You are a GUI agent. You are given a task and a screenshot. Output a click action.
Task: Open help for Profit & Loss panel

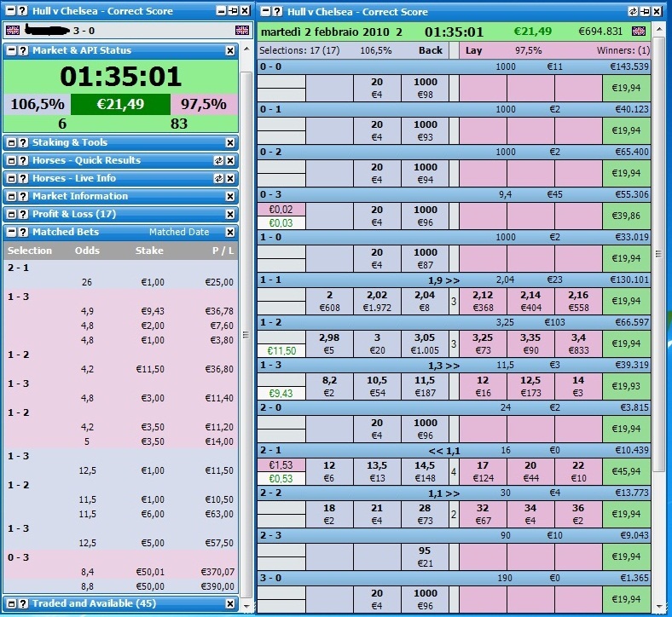(x=23, y=215)
